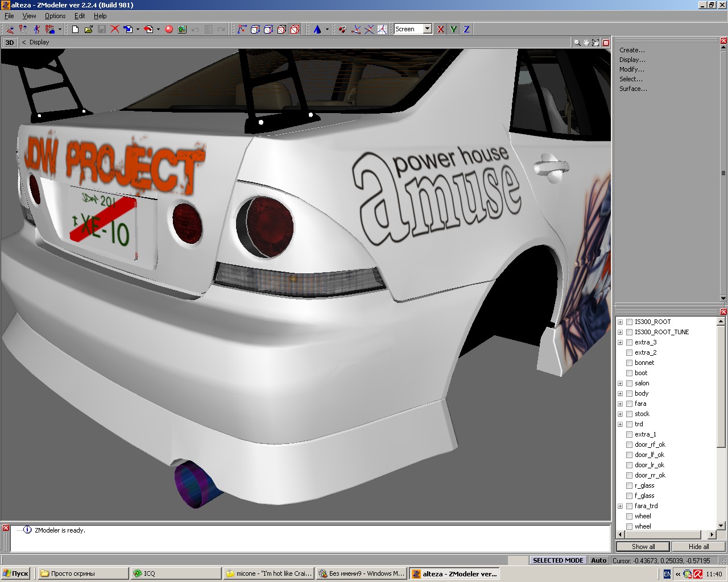Check the boot object checkbox
The image size is (728, 582).
(x=629, y=373)
